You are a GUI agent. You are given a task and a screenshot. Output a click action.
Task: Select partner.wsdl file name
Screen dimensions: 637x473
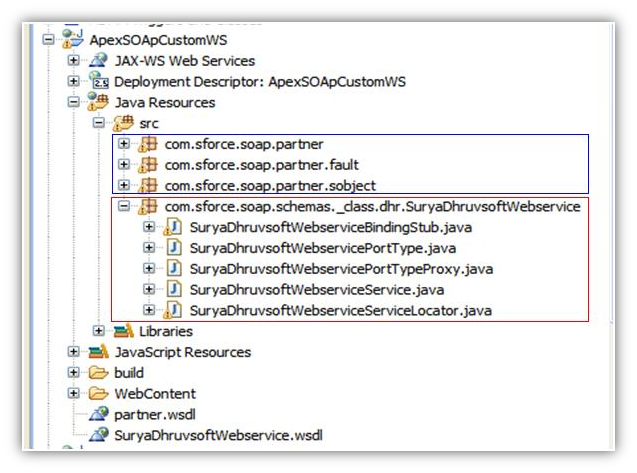tap(155, 415)
